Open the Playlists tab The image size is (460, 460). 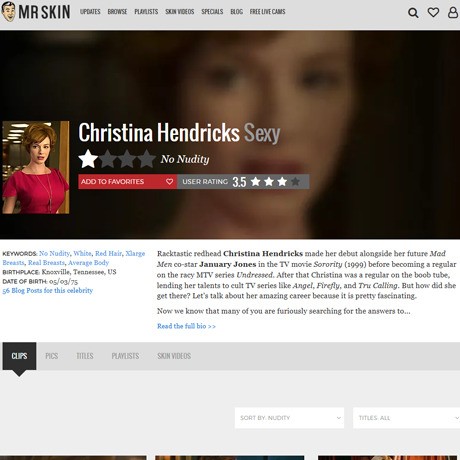(125, 356)
